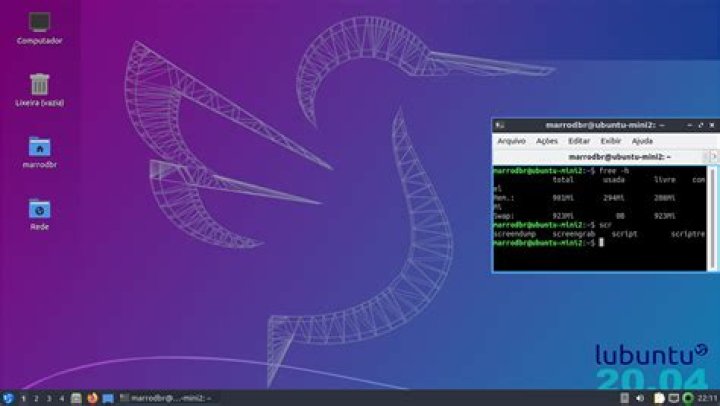
Task: Open the Computador desktop icon
Action: tap(39, 28)
